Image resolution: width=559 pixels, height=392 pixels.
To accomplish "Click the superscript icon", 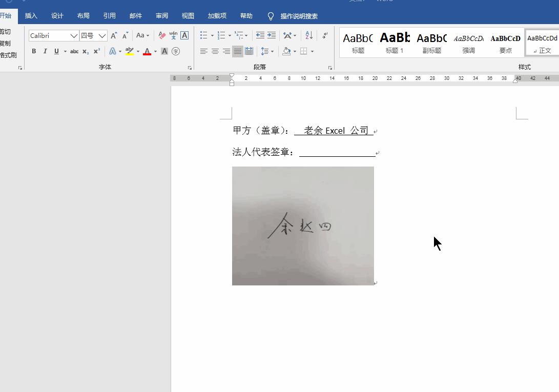I will pyautogui.click(x=96, y=51).
